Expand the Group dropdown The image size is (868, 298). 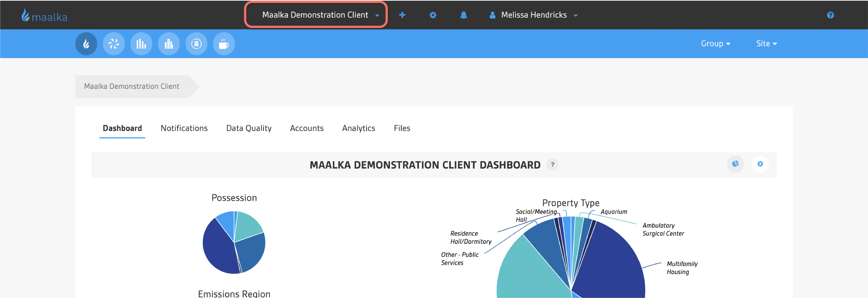tap(716, 44)
